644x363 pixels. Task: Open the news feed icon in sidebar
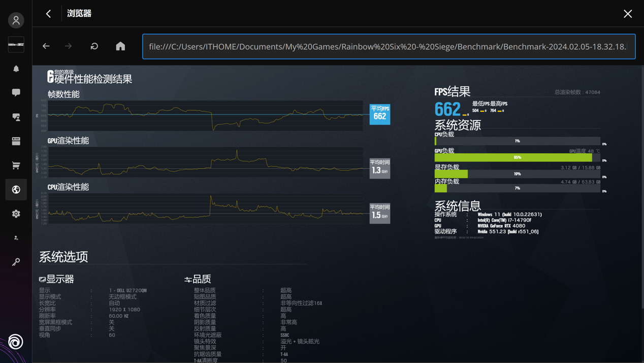[16, 141]
